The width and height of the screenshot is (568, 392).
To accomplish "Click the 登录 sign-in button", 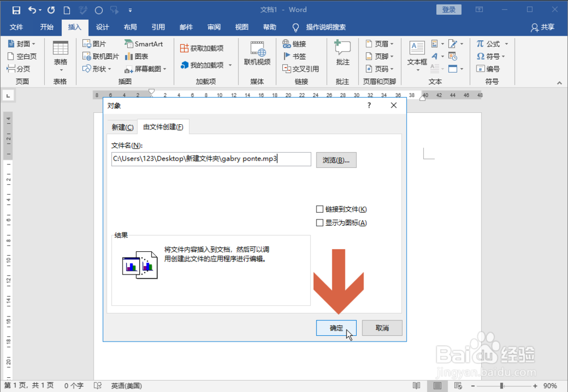I will coord(449,10).
